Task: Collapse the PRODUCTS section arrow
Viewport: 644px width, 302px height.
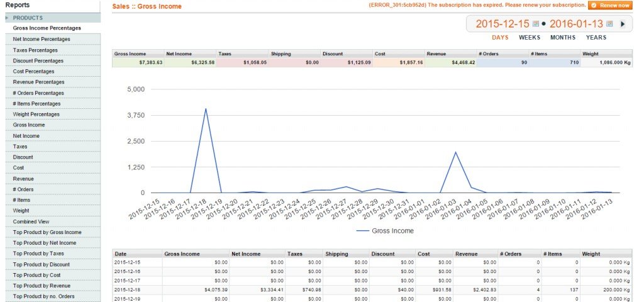Action: click(x=8, y=18)
